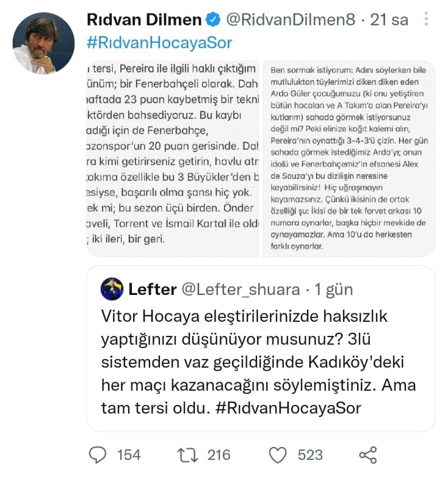View the 216 retweets count

(x=219, y=455)
